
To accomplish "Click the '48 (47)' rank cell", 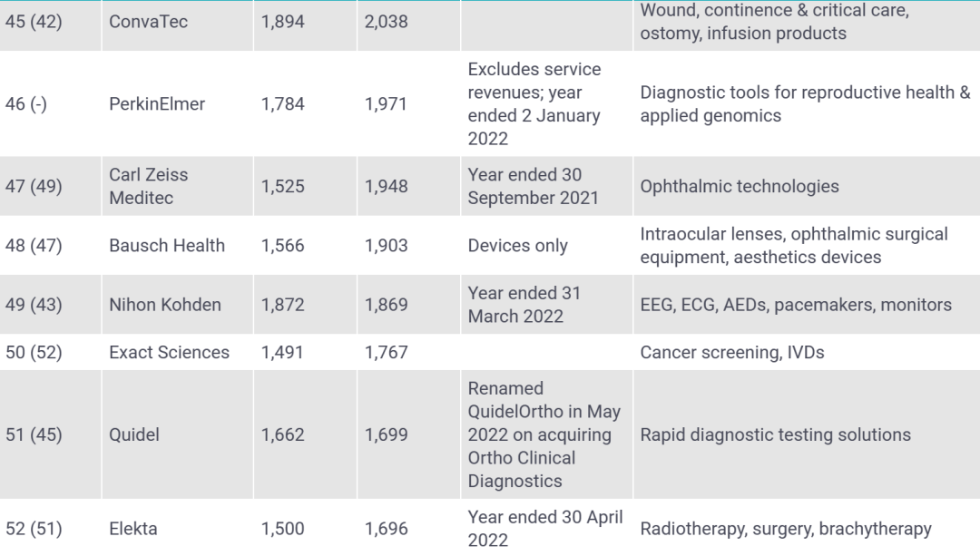I will [x=34, y=246].
